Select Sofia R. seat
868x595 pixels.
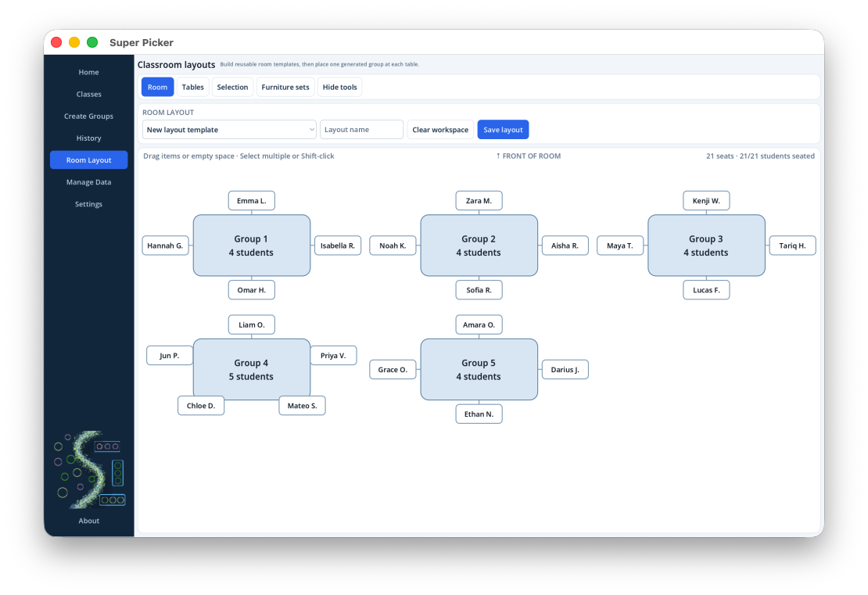[x=479, y=290]
